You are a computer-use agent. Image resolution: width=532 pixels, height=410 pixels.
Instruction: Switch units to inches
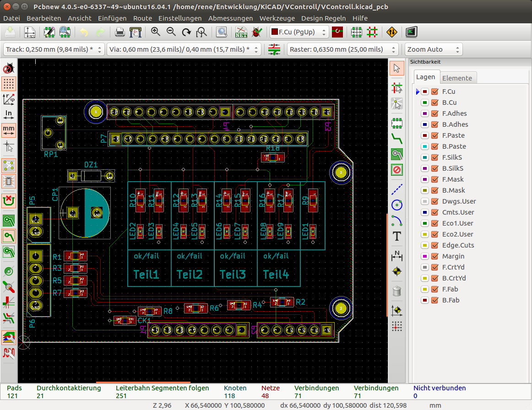[9, 113]
